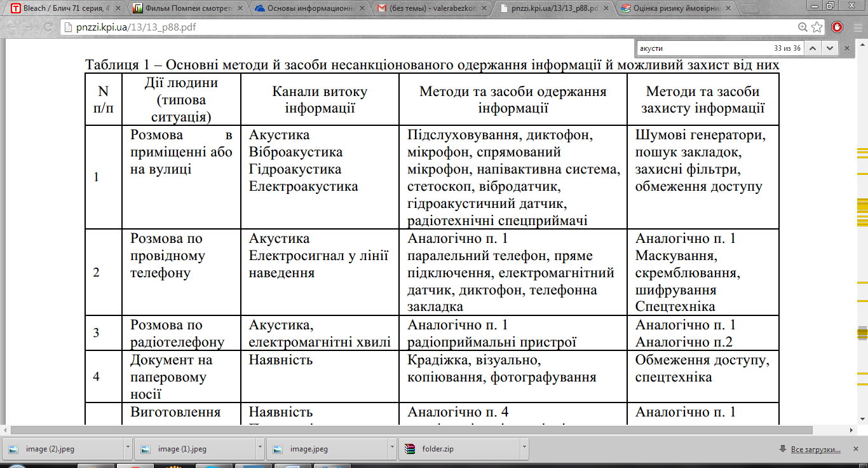Viewport: 868px width, 468px height.
Task: Click the horizontal scrollbar left arrow
Action: point(5,429)
